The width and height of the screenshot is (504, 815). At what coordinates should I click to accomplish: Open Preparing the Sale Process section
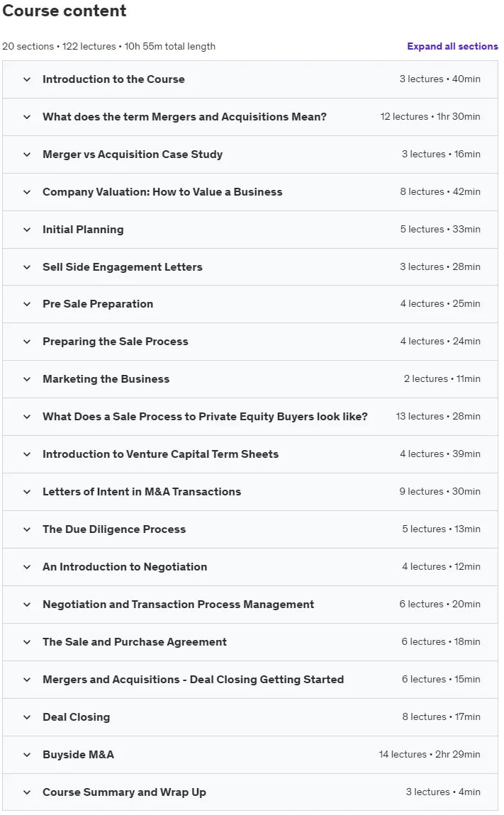pyautogui.click(x=250, y=342)
